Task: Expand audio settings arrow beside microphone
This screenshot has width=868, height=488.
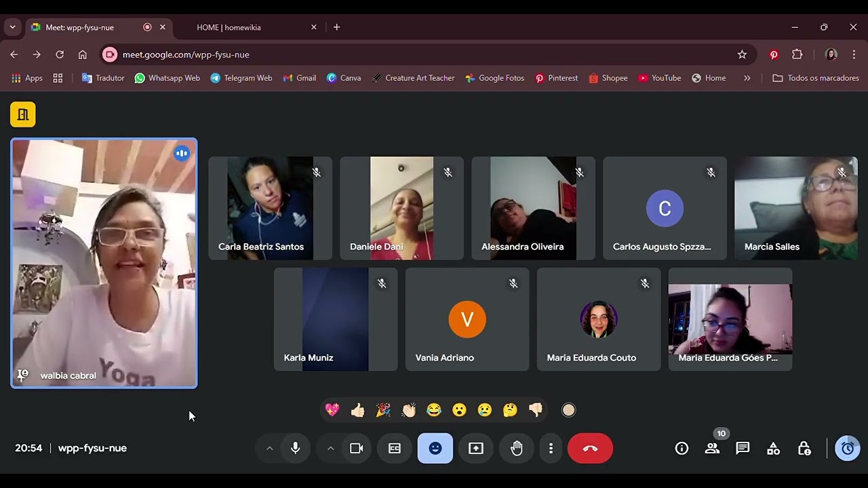Action: [269, 448]
